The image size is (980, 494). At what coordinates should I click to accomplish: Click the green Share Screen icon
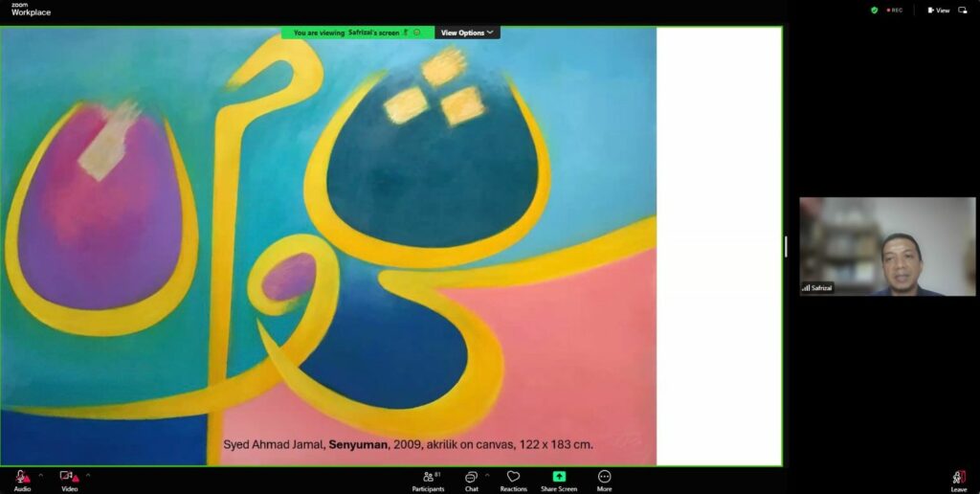click(559, 477)
